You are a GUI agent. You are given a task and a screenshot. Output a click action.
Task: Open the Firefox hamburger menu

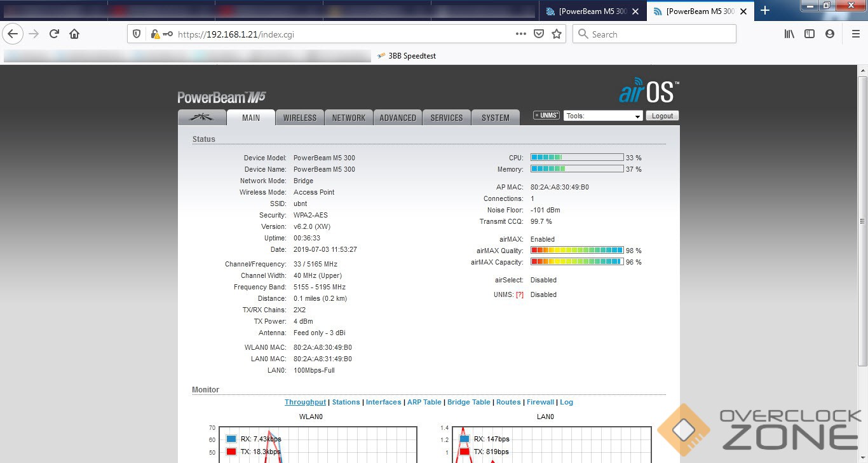click(x=855, y=34)
